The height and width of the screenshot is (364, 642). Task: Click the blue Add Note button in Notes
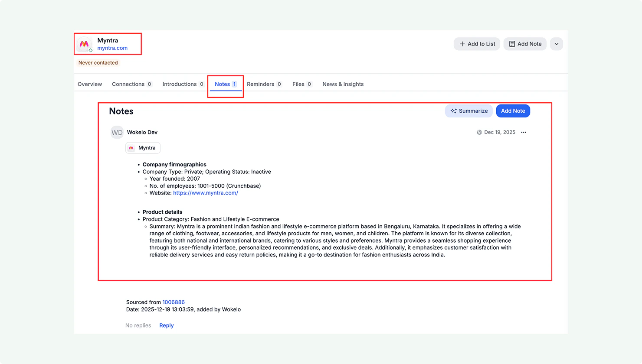pos(513,111)
